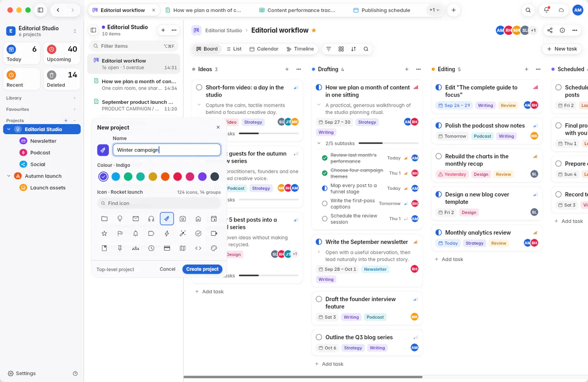Open the share icon in header
Viewport: 588px width, 382px height.
click(550, 30)
